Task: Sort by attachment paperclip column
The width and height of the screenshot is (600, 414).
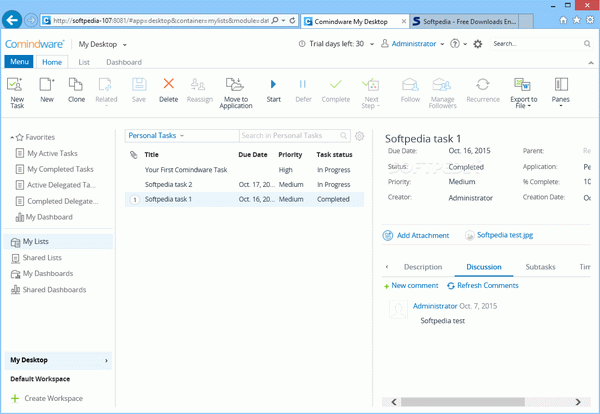Action: [x=134, y=155]
